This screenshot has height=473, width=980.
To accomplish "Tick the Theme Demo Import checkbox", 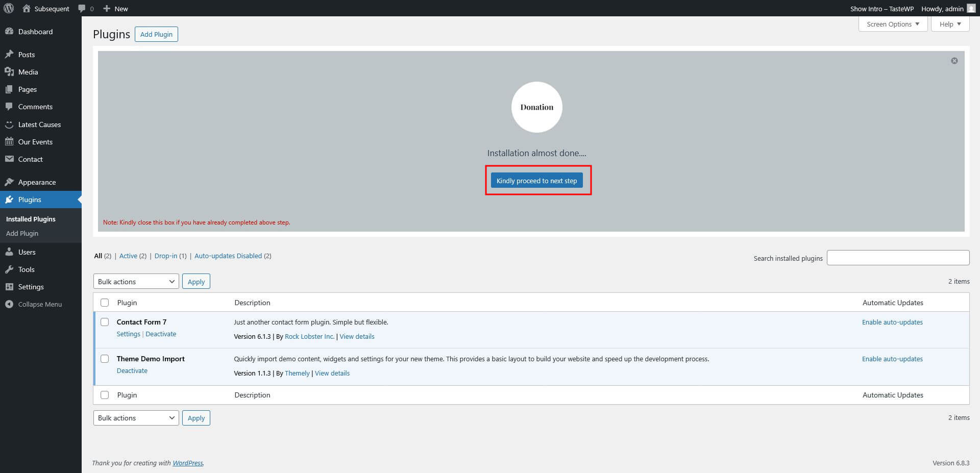I will (x=105, y=359).
